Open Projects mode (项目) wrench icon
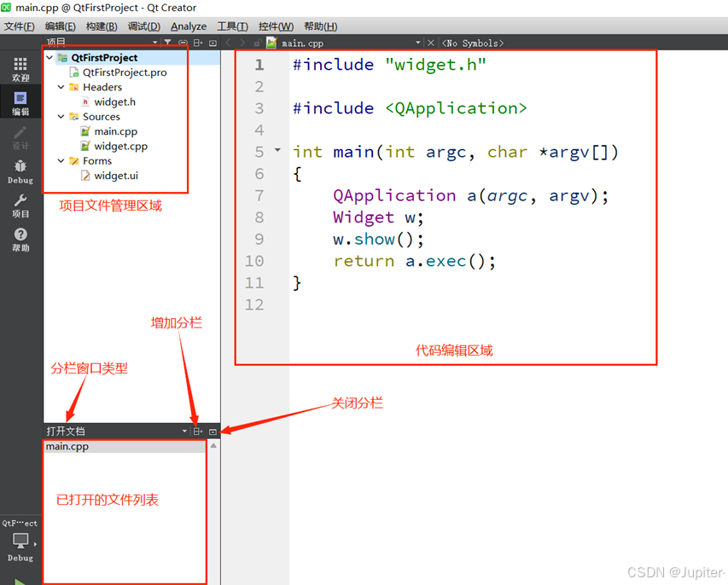The image size is (728, 585). 20,206
